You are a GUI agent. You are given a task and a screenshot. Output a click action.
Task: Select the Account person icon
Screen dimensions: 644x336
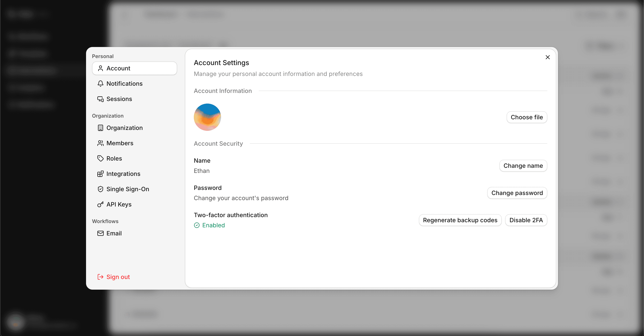[101, 68]
